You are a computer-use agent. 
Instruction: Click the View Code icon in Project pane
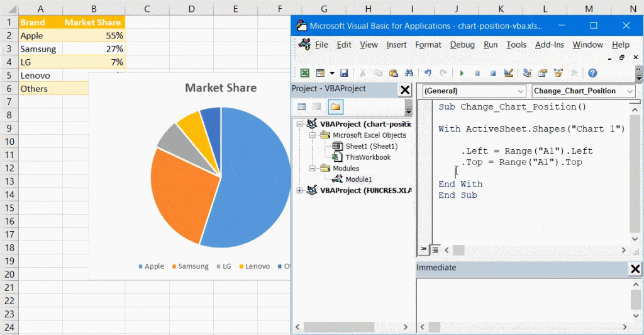click(x=301, y=107)
